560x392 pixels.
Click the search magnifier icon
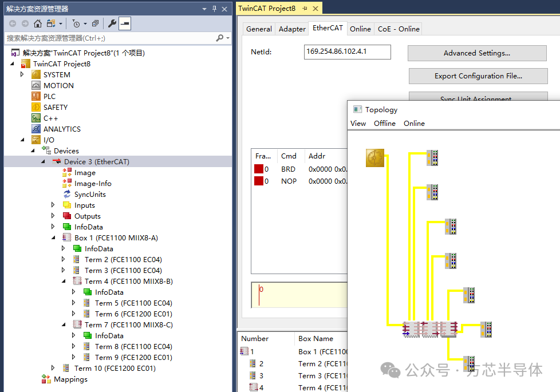[220, 38]
